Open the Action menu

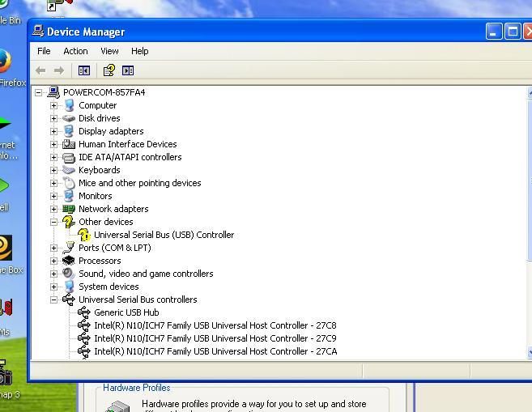(75, 51)
